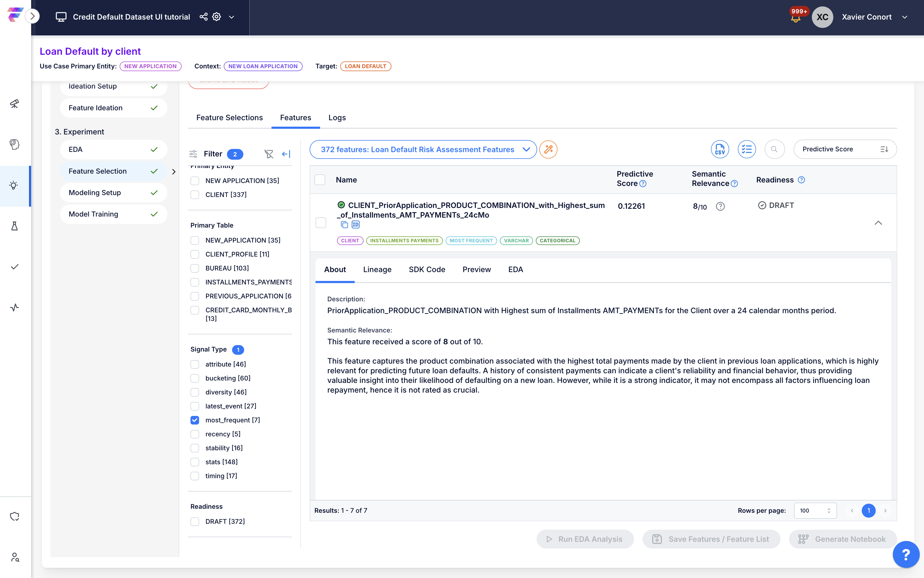Switch to the Lineage tab
924x578 pixels.
[377, 269]
